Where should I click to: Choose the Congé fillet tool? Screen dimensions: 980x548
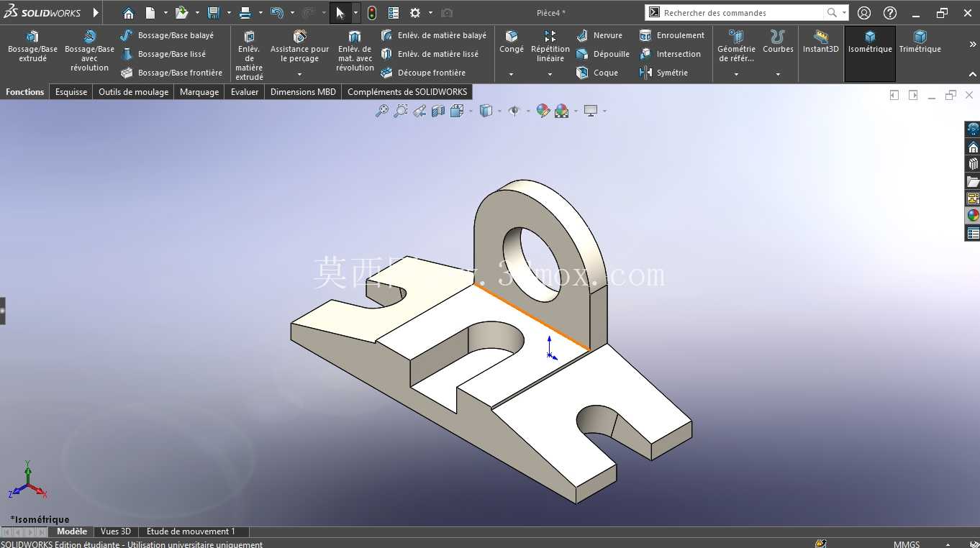pos(512,42)
